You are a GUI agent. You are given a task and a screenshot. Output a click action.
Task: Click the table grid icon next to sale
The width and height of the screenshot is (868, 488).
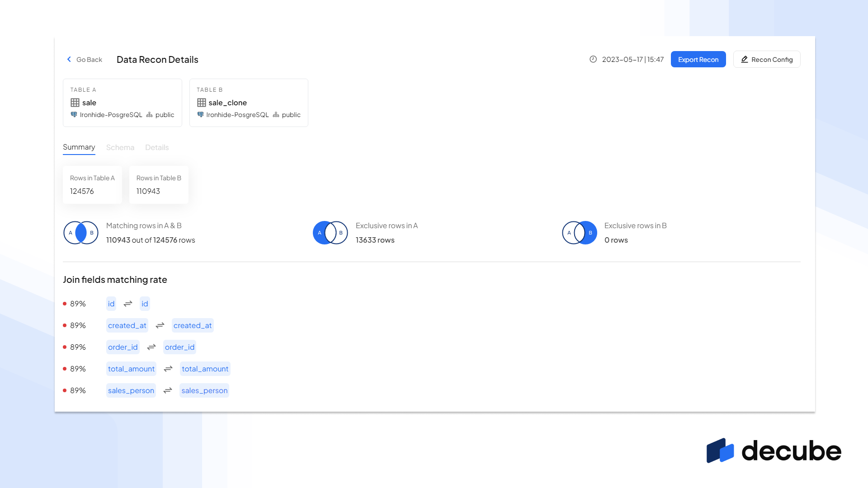(x=75, y=103)
